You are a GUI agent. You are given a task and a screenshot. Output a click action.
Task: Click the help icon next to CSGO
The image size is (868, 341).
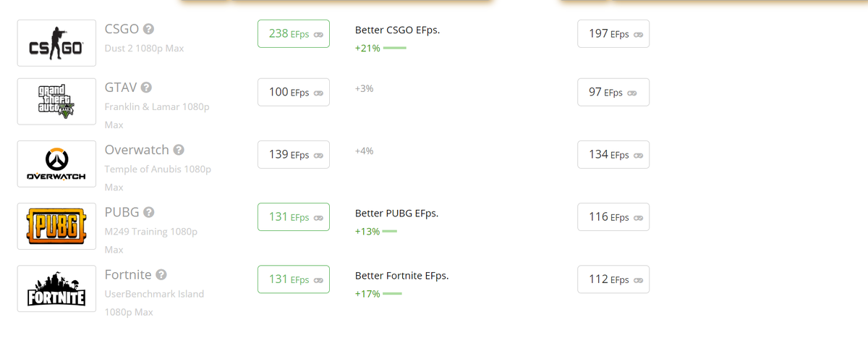(148, 30)
